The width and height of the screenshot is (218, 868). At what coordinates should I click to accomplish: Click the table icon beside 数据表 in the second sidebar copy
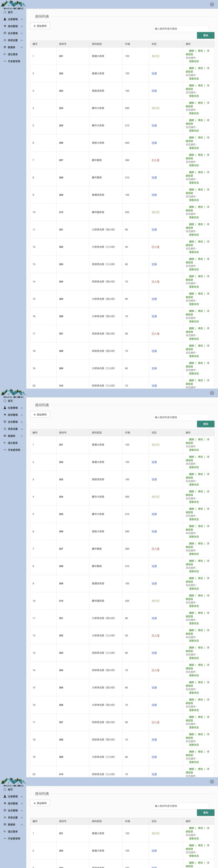pyautogui.click(x=5, y=436)
